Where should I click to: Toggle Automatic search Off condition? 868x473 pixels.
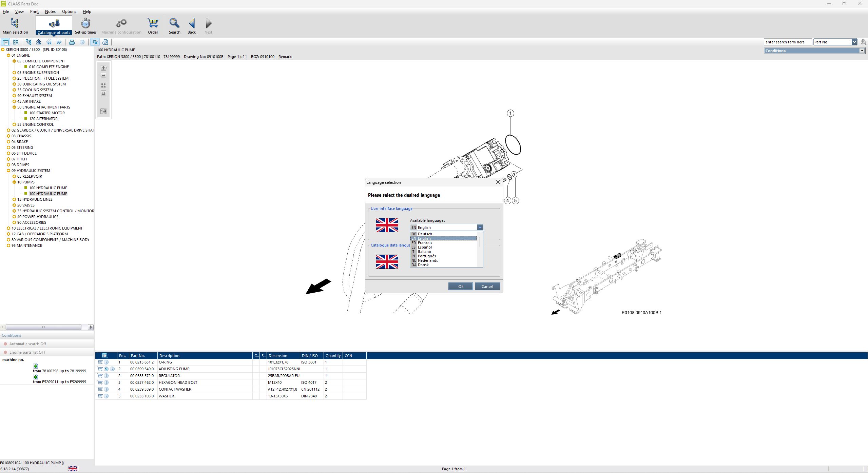(x=27, y=344)
